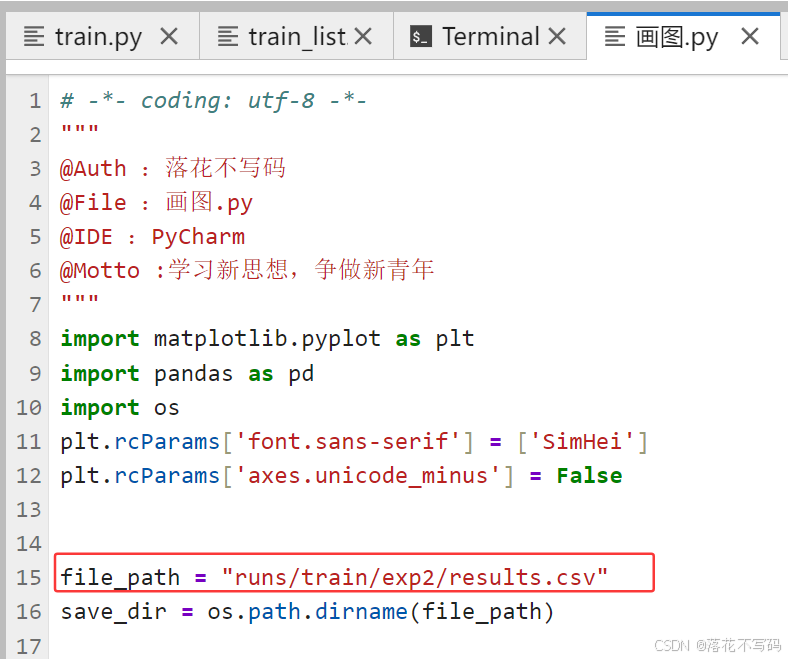
Task: Open the train_list tab
Action: pyautogui.click(x=297, y=37)
